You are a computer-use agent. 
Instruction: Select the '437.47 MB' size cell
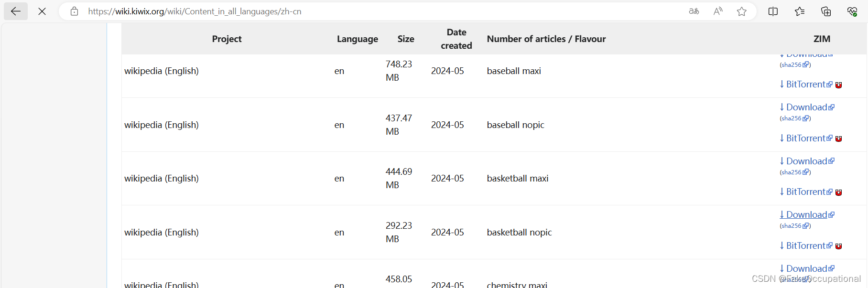(399, 125)
